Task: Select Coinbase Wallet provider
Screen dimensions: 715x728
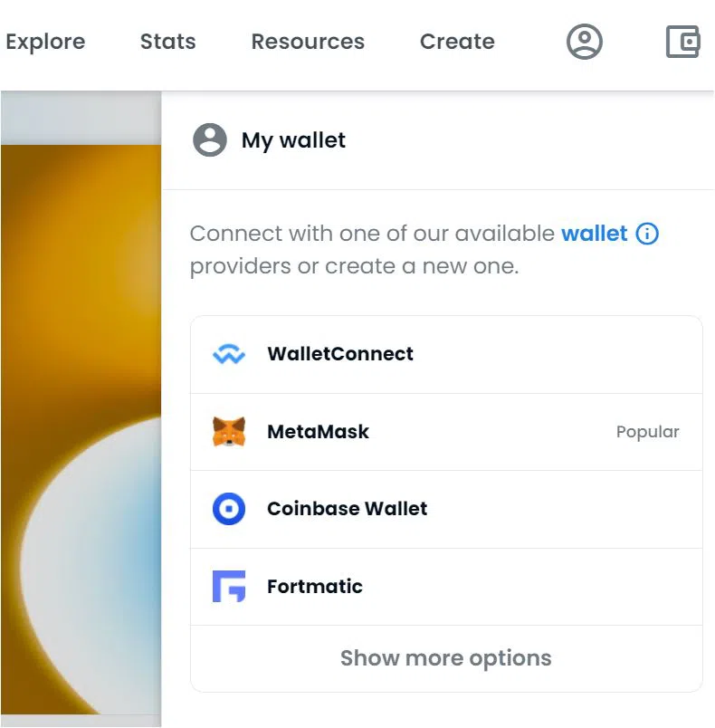Action: (446, 509)
